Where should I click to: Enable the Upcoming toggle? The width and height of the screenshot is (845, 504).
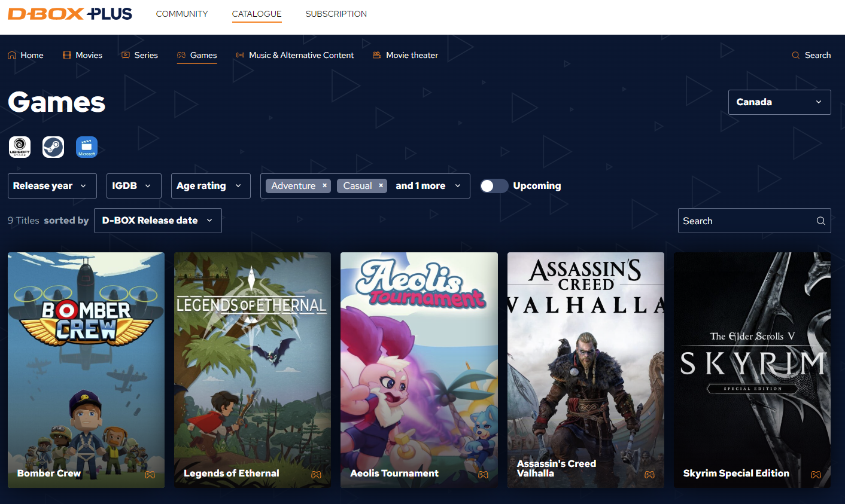click(x=494, y=186)
